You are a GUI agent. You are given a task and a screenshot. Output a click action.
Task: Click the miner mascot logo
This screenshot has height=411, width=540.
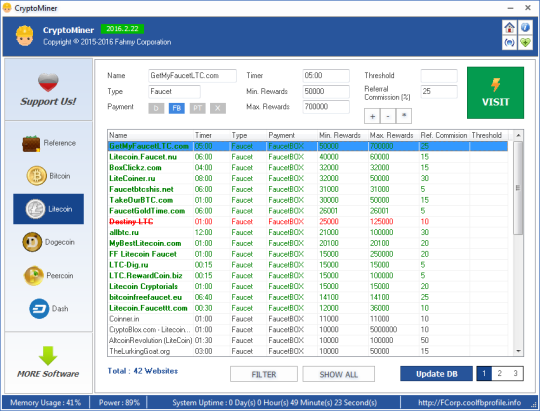tap(24, 36)
